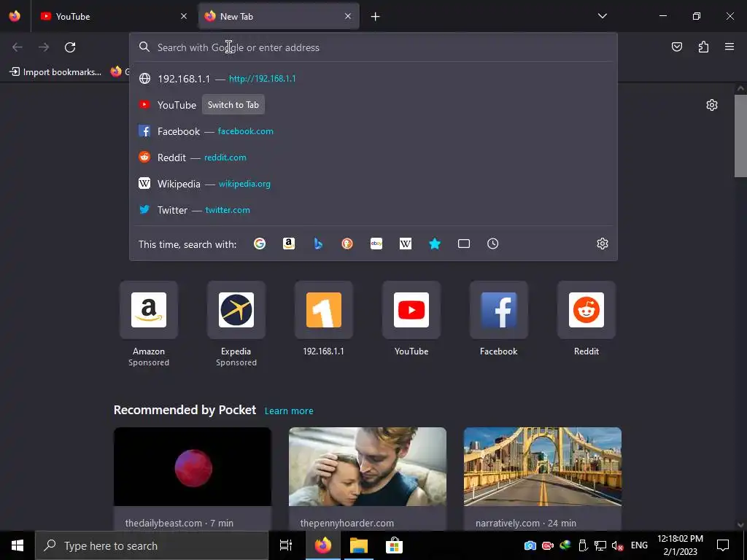Image resolution: width=747 pixels, height=560 pixels.
Task: Go forward one page
Action: [x=44, y=47]
